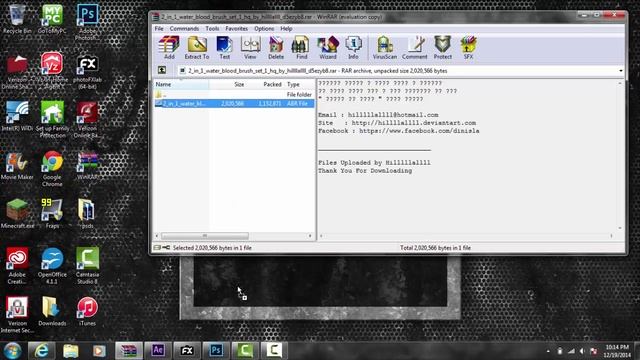Select the Movie Maker desktop icon
640x360 pixels.
pyautogui.click(x=17, y=165)
